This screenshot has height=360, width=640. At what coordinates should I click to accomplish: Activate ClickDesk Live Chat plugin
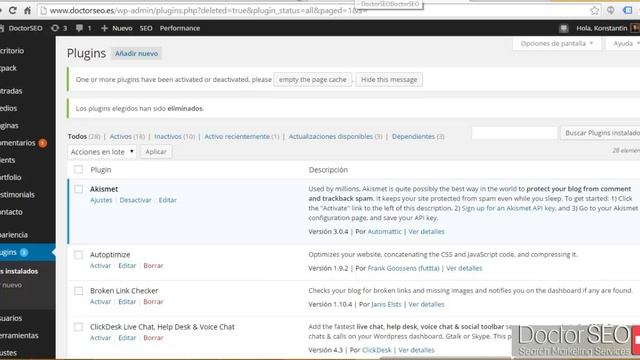coord(100,338)
